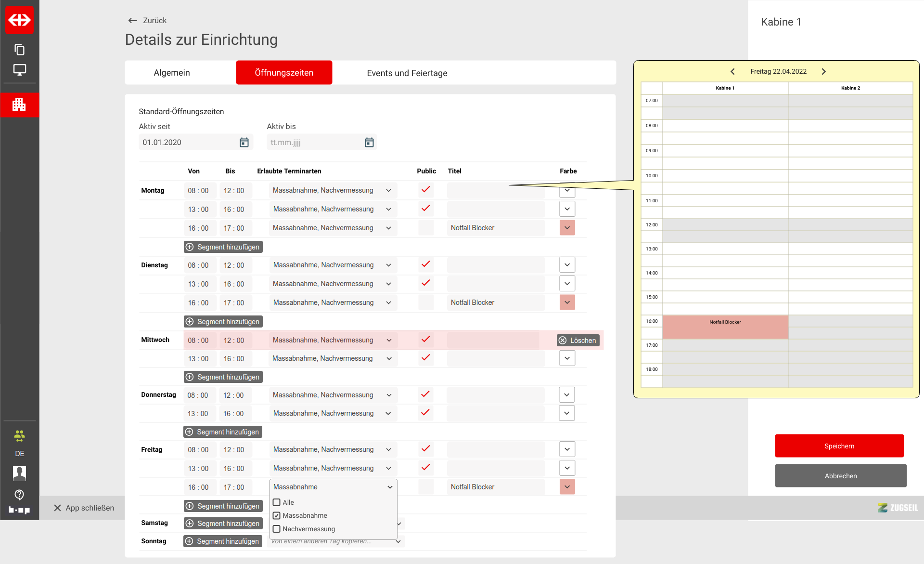Click the Speichern button
Image resolution: width=924 pixels, height=564 pixels.
tap(839, 446)
